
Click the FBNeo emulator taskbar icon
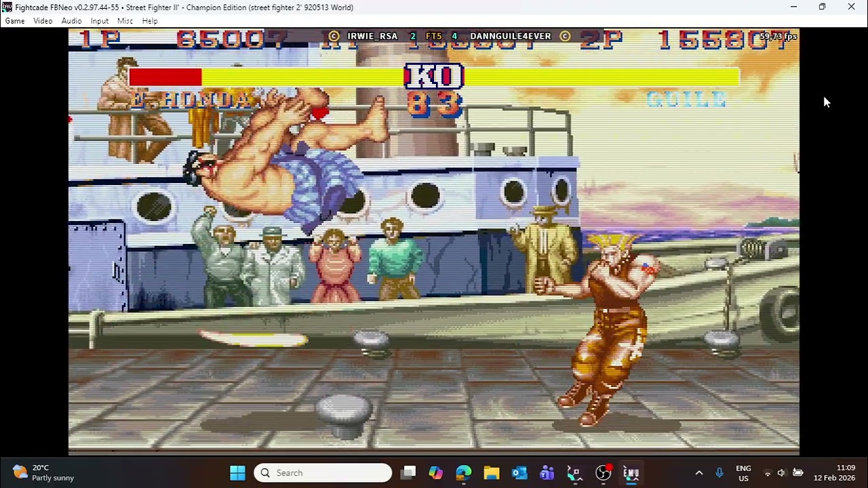(631, 472)
